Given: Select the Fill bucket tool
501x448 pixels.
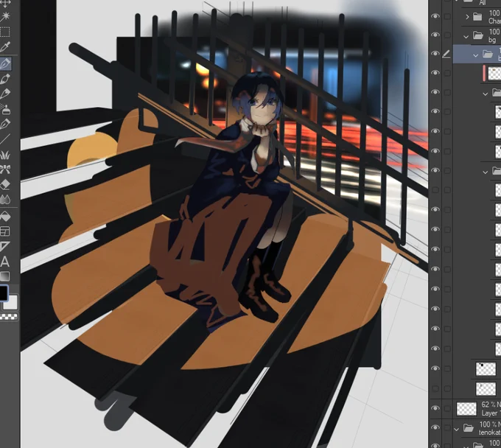Looking at the screenshot, I should click(5, 217).
